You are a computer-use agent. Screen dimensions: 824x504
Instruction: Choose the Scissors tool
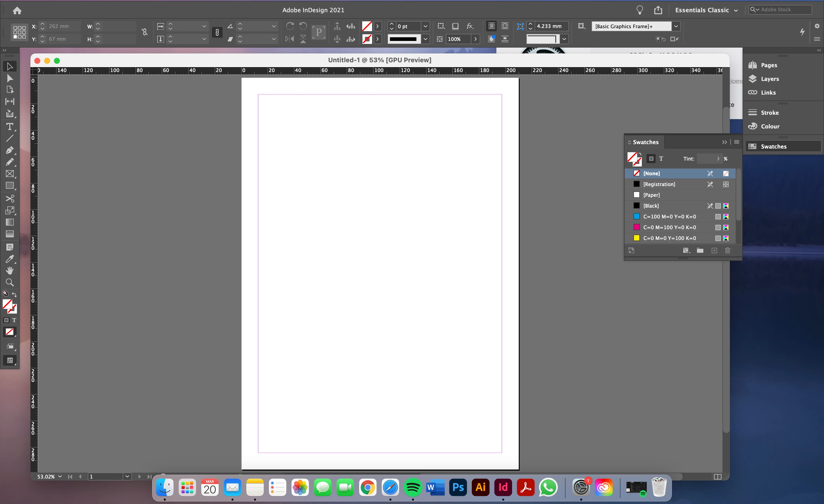coord(10,199)
